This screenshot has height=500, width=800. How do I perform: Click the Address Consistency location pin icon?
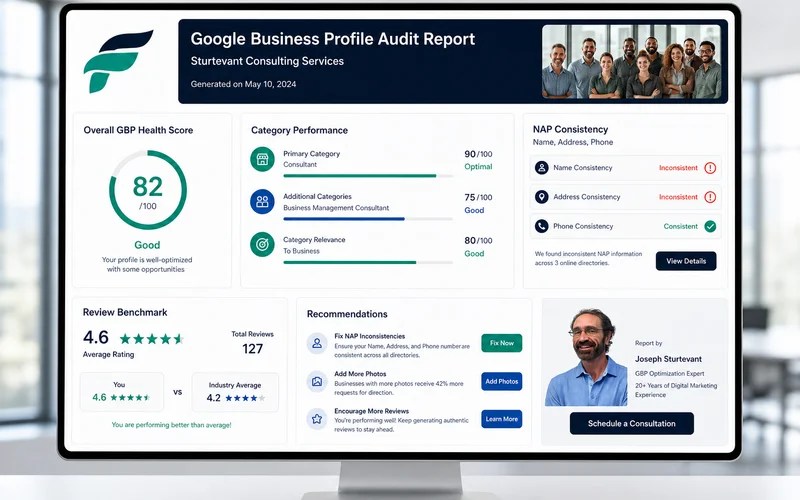point(541,197)
